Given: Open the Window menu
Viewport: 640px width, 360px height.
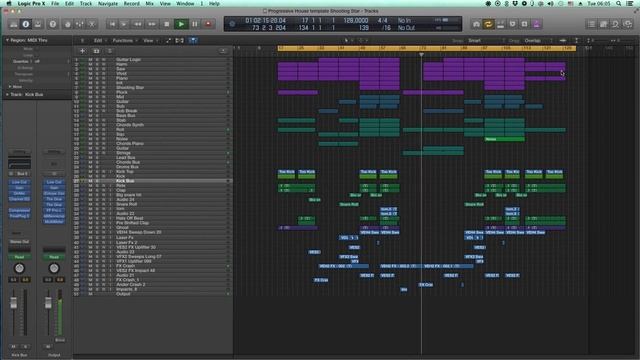Looking at the screenshot, I should click(185, 3).
